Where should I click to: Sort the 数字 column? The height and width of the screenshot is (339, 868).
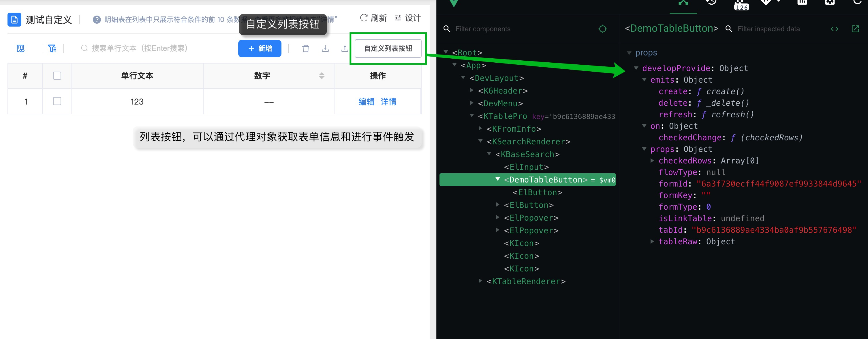click(322, 76)
